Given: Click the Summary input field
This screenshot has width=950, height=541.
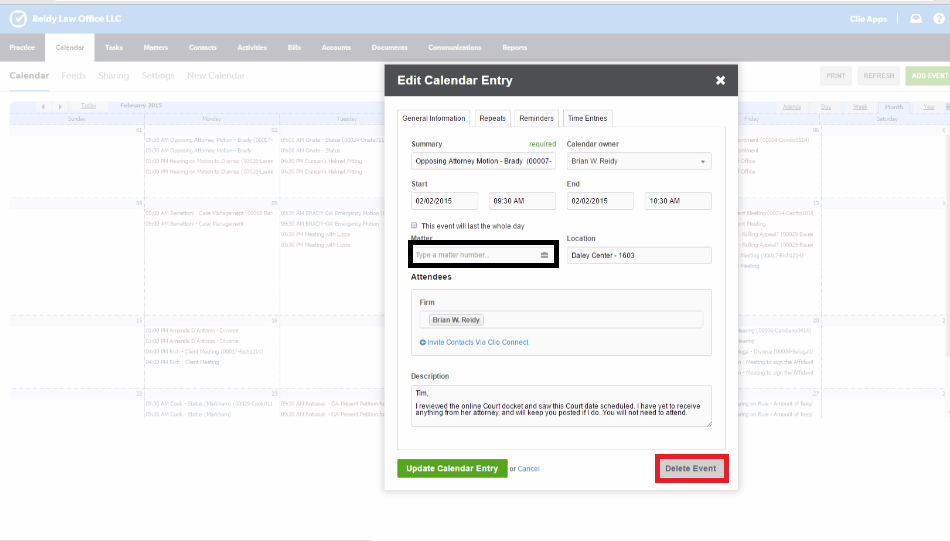Looking at the screenshot, I should coord(483,161).
